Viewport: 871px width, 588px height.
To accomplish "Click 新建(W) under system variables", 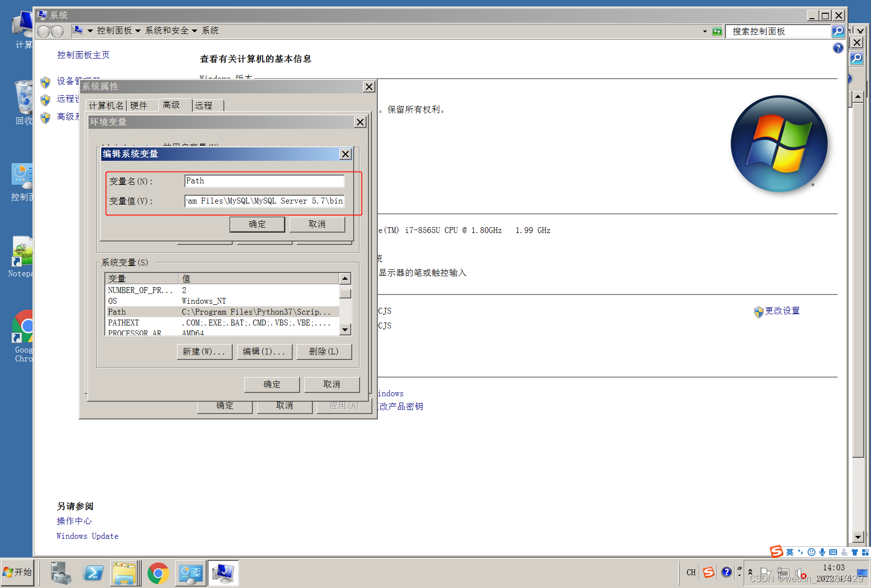I will point(204,352).
